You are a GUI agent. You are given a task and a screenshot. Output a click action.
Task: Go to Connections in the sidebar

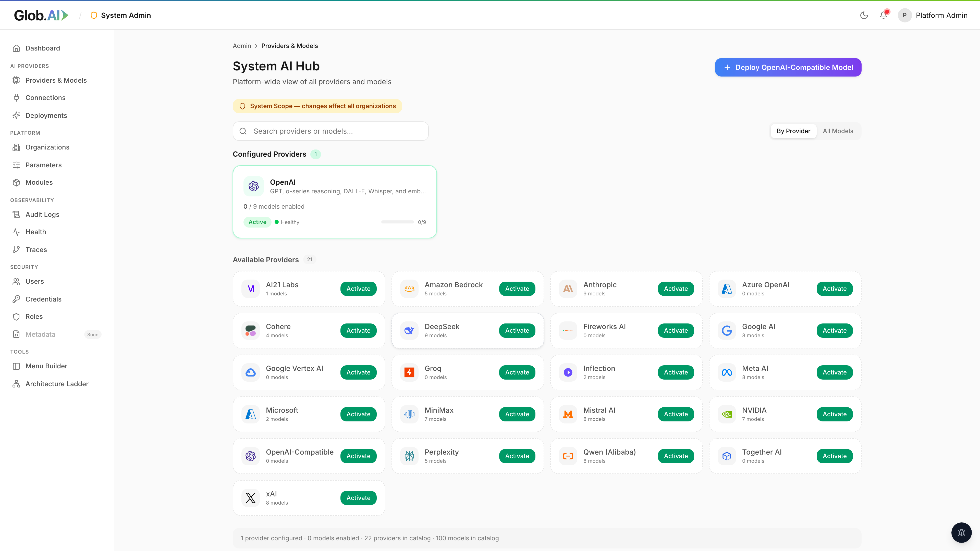pos(57,98)
